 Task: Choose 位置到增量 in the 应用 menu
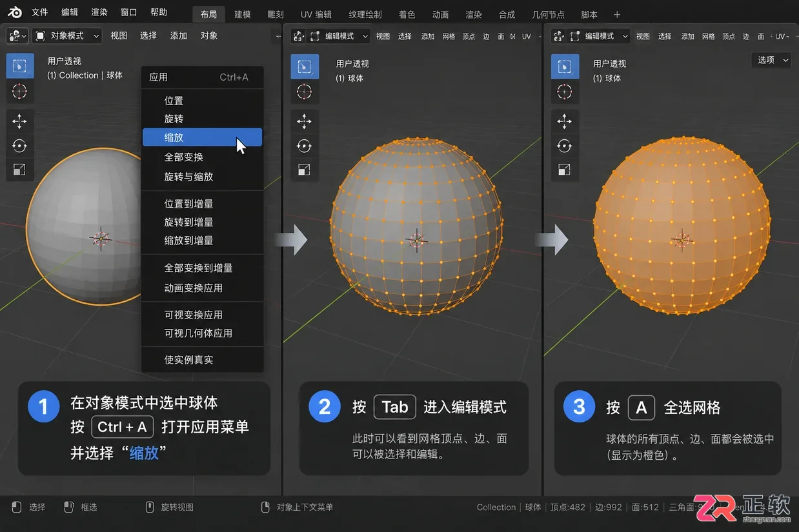pos(202,204)
